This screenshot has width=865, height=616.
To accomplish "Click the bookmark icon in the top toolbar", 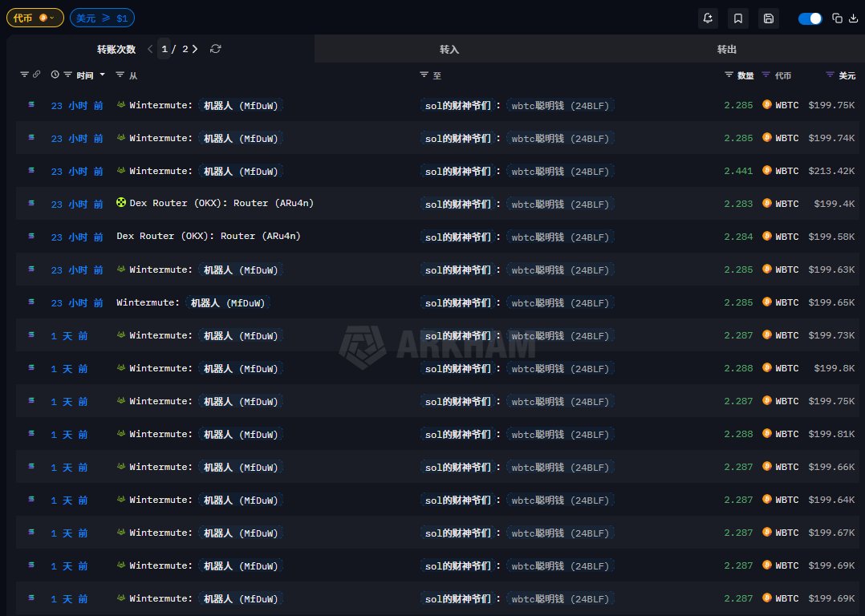I will pyautogui.click(x=737, y=18).
